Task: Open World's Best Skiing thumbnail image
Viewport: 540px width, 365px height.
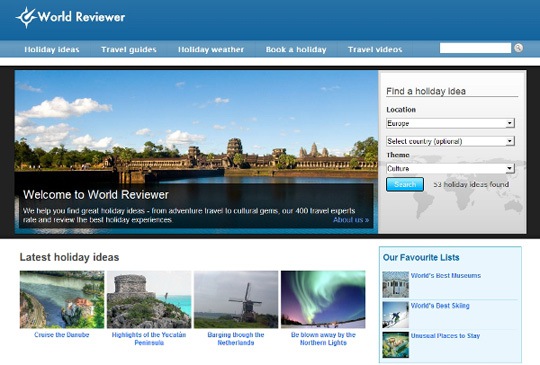Action: [x=395, y=315]
